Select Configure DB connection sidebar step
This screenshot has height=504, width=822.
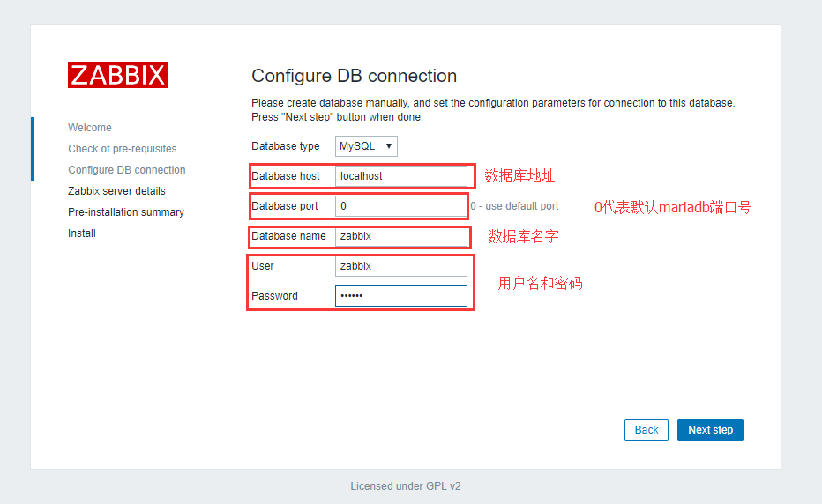[x=127, y=170]
